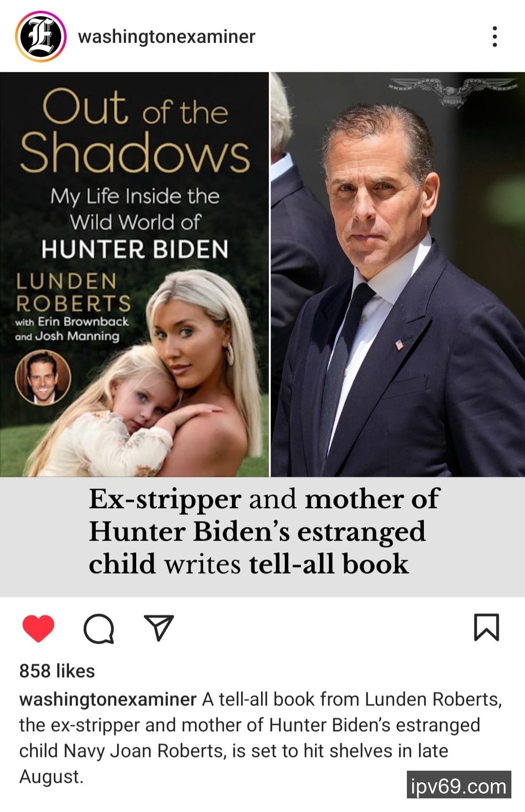Tap the caption text about Lunden Roberts
Screen dimensions: 525x812
(261, 738)
